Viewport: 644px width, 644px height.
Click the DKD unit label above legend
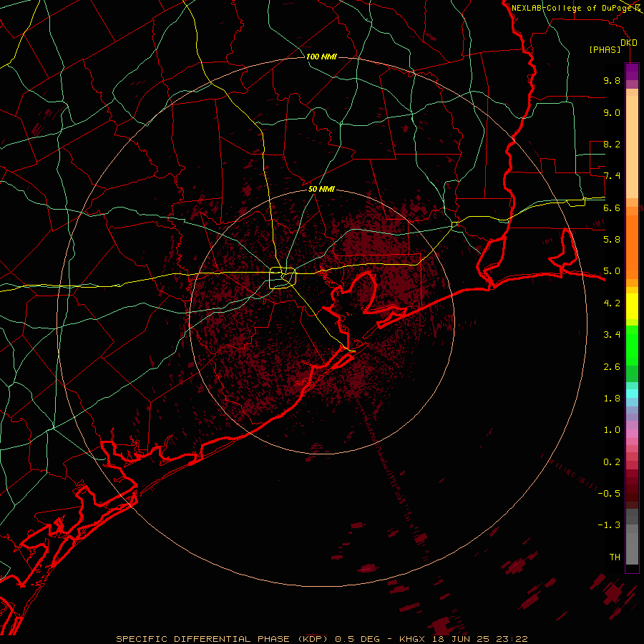[x=629, y=42]
